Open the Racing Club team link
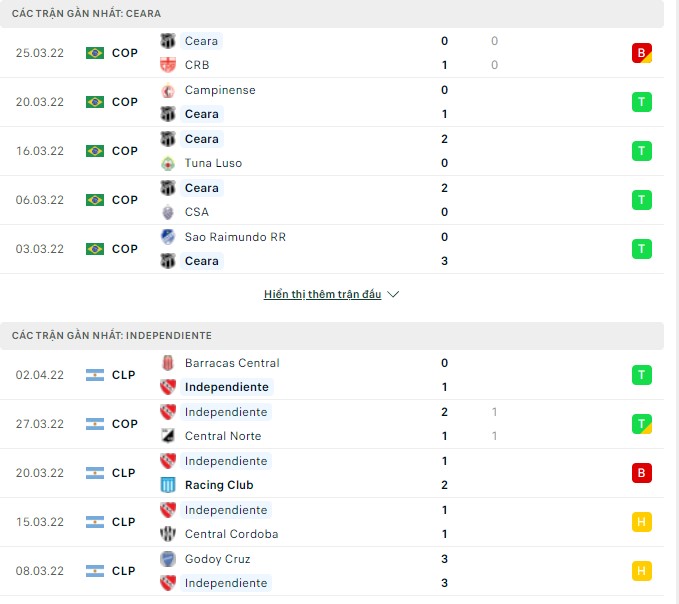679x604 pixels. 219,485
